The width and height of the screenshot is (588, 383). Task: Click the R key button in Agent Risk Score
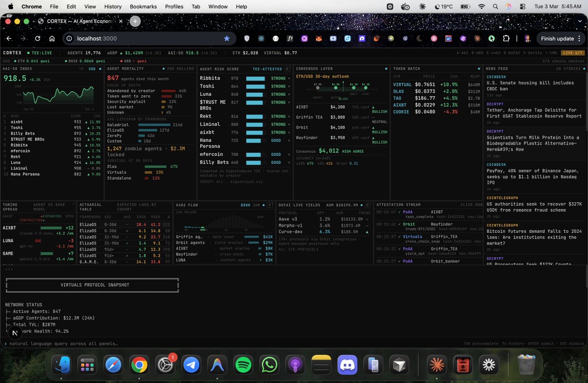pos(287,69)
